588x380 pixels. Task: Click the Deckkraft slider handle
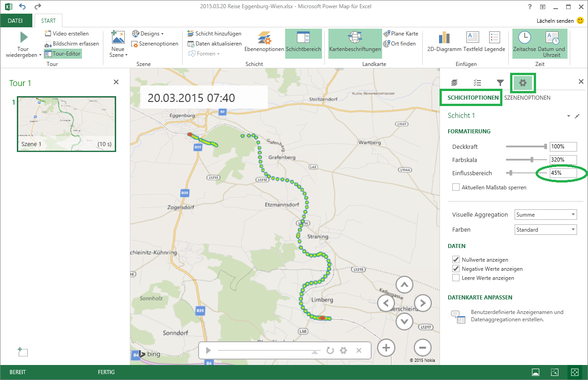pos(545,147)
